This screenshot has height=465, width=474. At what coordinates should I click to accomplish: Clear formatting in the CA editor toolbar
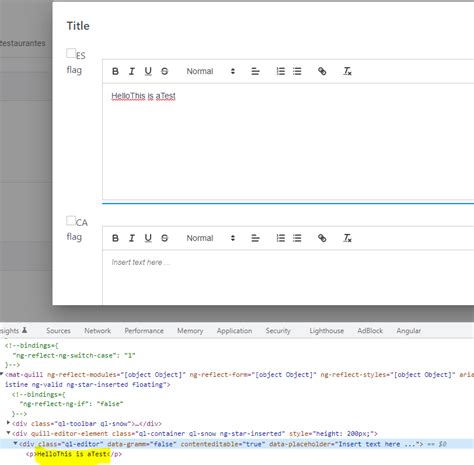point(347,238)
